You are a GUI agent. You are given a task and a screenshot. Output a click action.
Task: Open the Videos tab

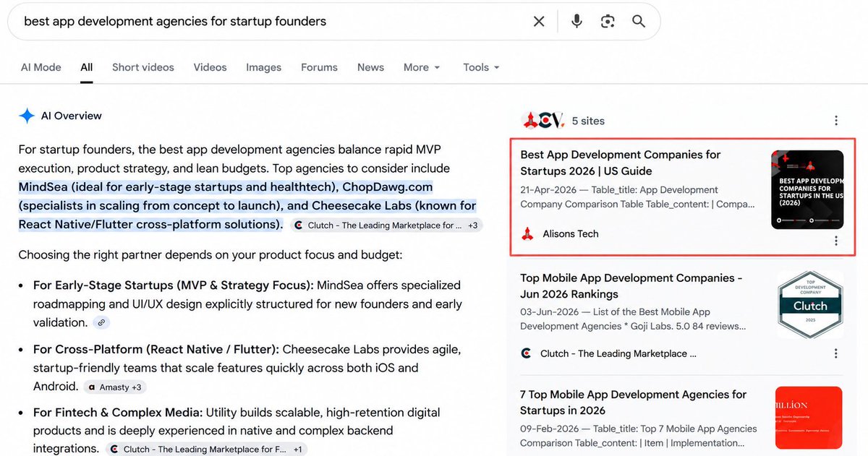coord(210,67)
